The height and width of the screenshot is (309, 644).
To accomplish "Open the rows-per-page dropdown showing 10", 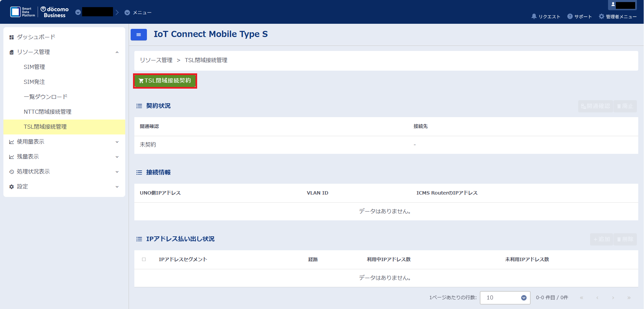I will 505,298.
